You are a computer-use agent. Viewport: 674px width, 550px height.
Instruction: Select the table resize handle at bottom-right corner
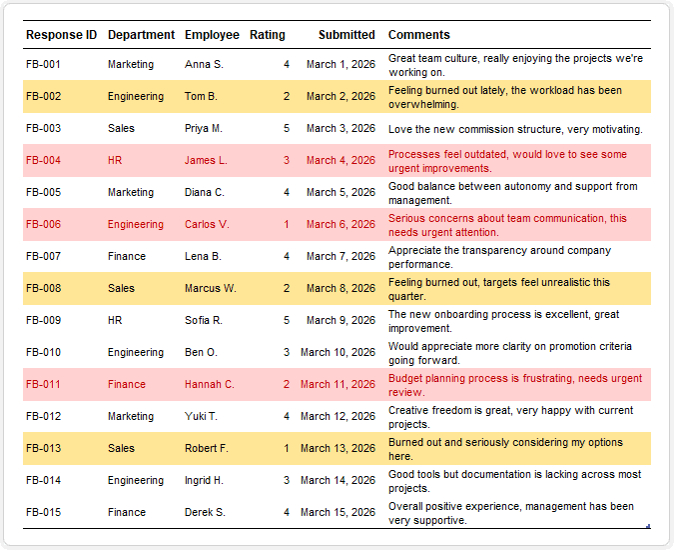point(648,526)
